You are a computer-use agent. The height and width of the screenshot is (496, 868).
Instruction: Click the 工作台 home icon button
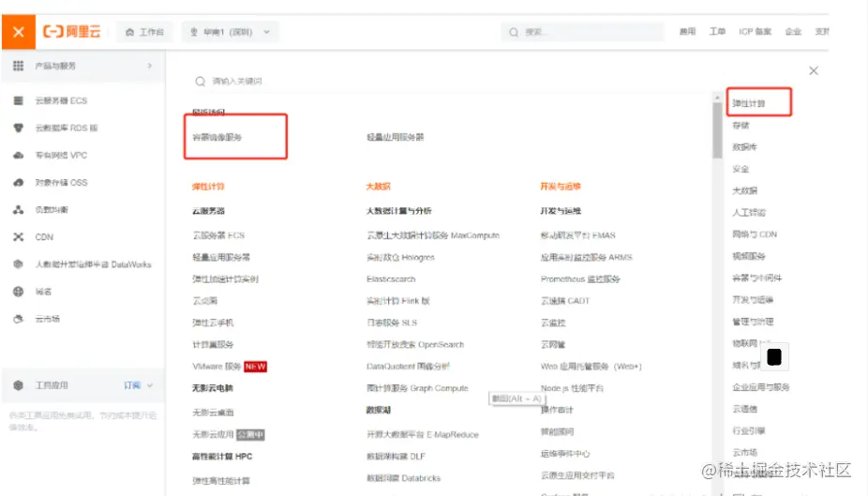click(144, 32)
